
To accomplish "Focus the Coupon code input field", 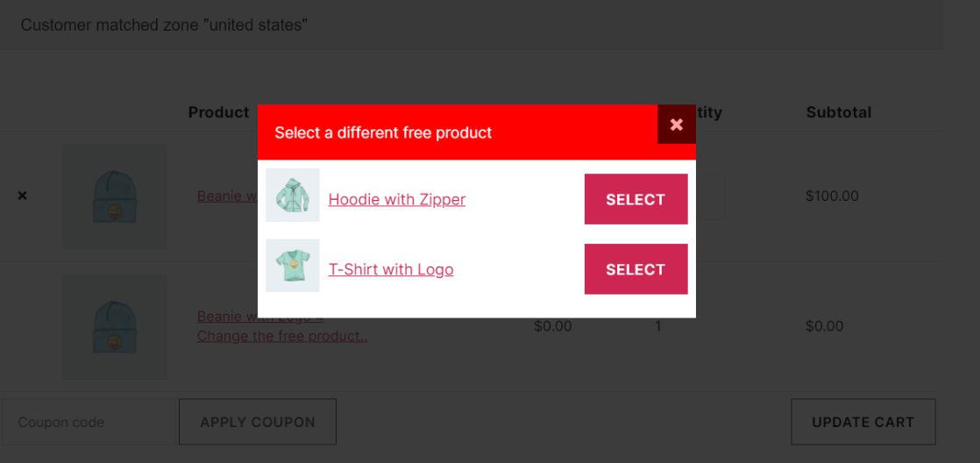I will [89, 422].
